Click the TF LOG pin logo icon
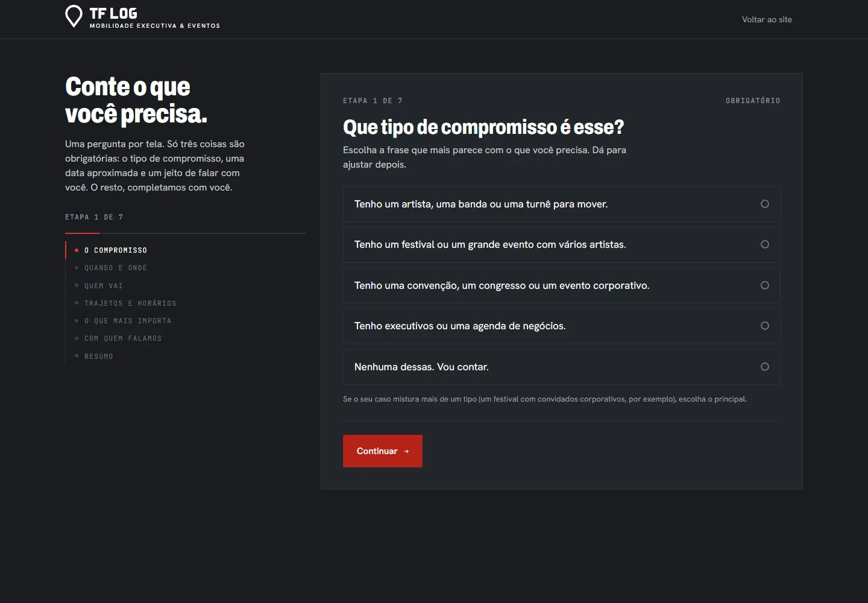Screen dimensions: 868x603 [74, 16]
